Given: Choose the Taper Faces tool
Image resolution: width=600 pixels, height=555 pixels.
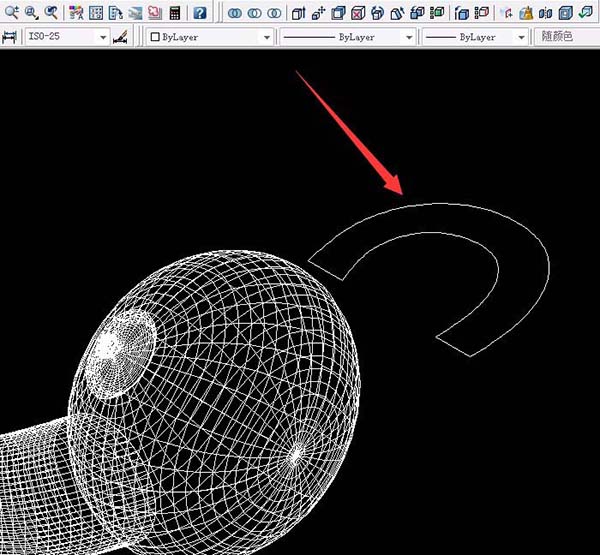Looking at the screenshot, I should point(397,13).
